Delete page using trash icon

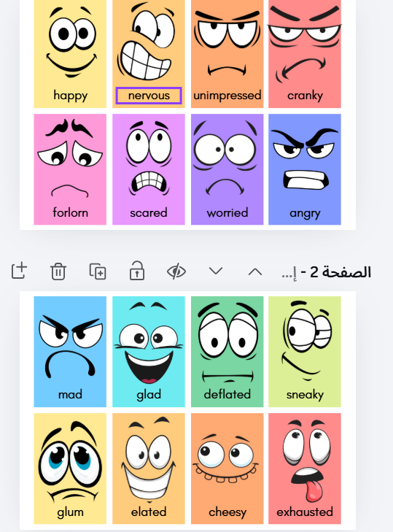point(58,271)
